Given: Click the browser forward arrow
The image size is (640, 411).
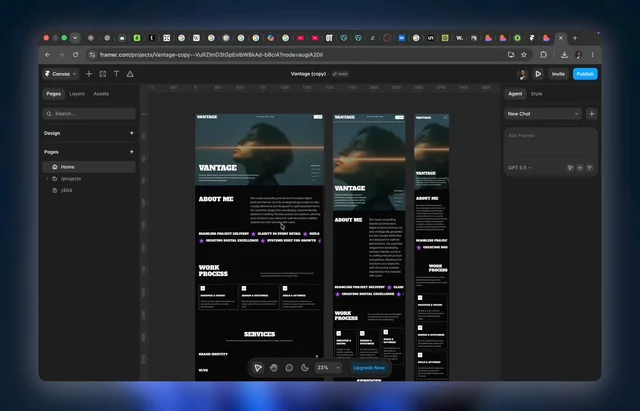Looking at the screenshot, I should click(x=61, y=55).
